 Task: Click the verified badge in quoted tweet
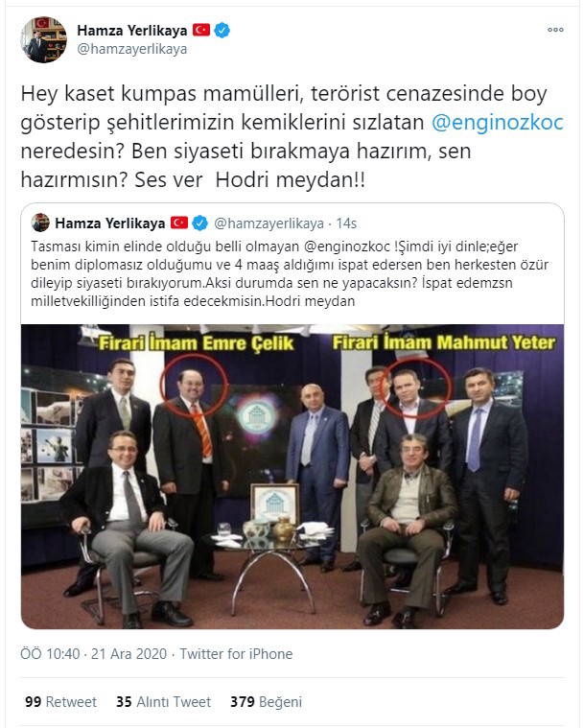point(200,223)
